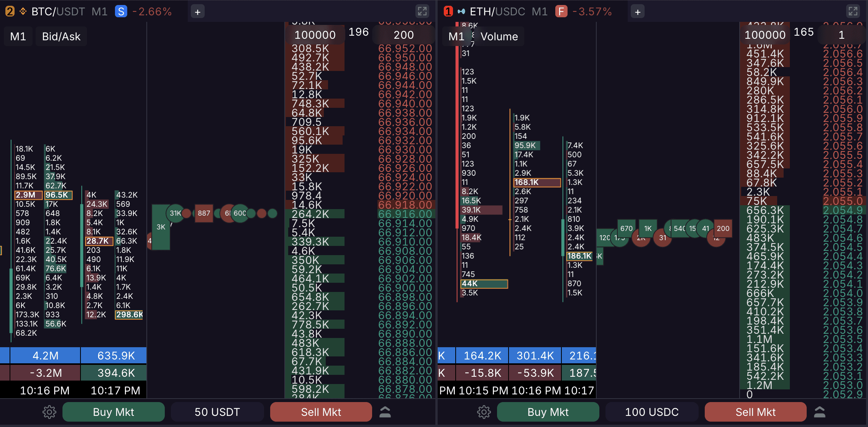This screenshot has width=868, height=427.
Task: Open the Bid/Ask footprint type dropdown
Action: [61, 36]
